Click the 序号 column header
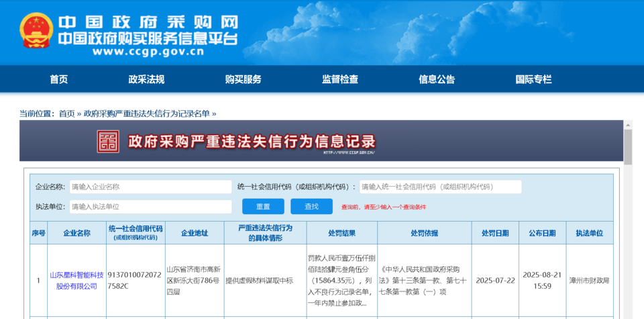The width and height of the screenshot is (644, 319). pyautogui.click(x=39, y=233)
